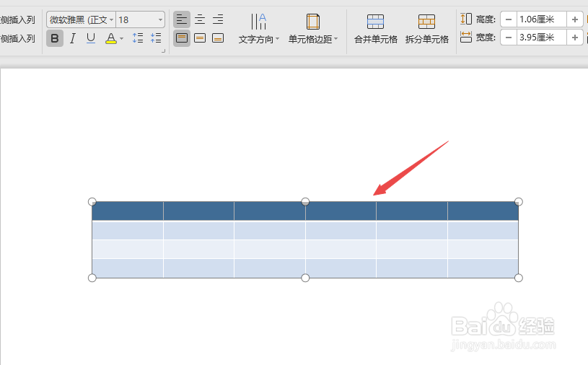Open the font color dropdown arrow

point(121,38)
